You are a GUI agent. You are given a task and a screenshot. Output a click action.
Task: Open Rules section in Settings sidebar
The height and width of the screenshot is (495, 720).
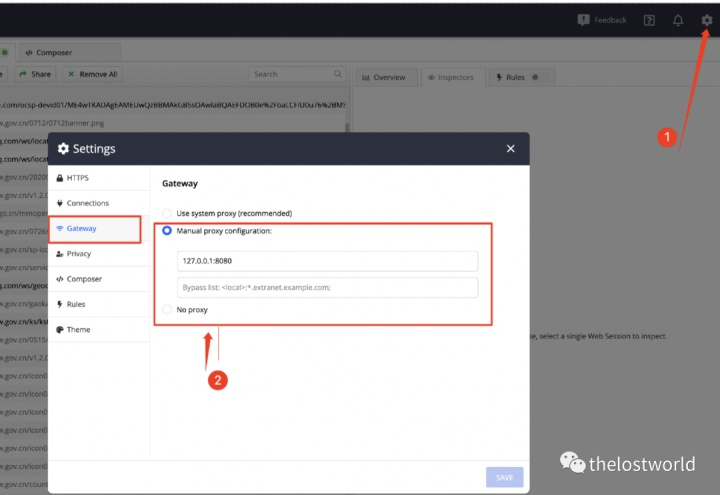[99, 304]
